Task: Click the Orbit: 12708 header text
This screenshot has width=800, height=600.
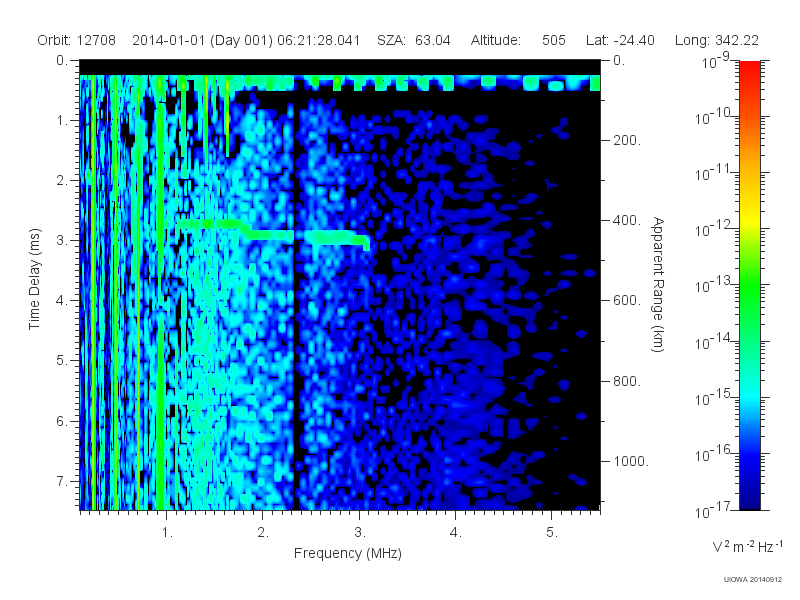Action: pos(77,40)
